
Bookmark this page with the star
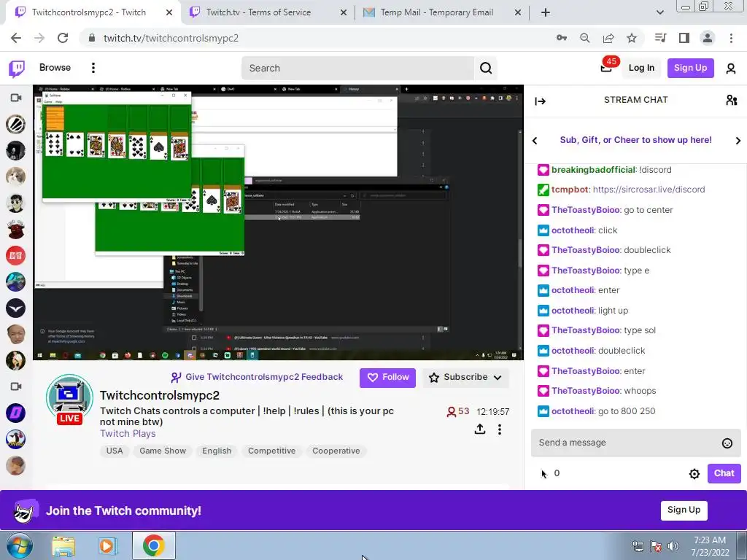632,38
